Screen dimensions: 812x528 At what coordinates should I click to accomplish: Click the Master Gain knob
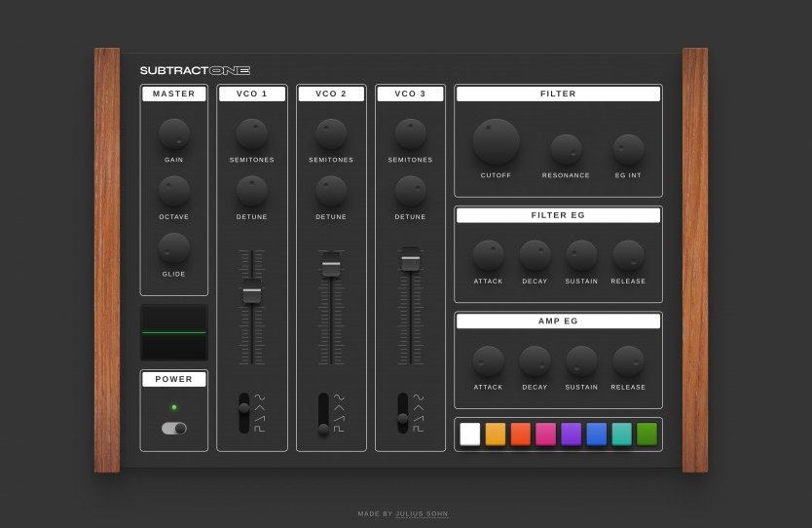[x=173, y=134]
